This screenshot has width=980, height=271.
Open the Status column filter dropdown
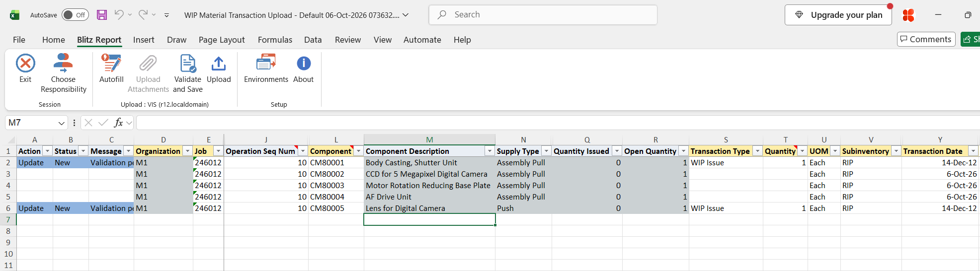[x=83, y=151]
